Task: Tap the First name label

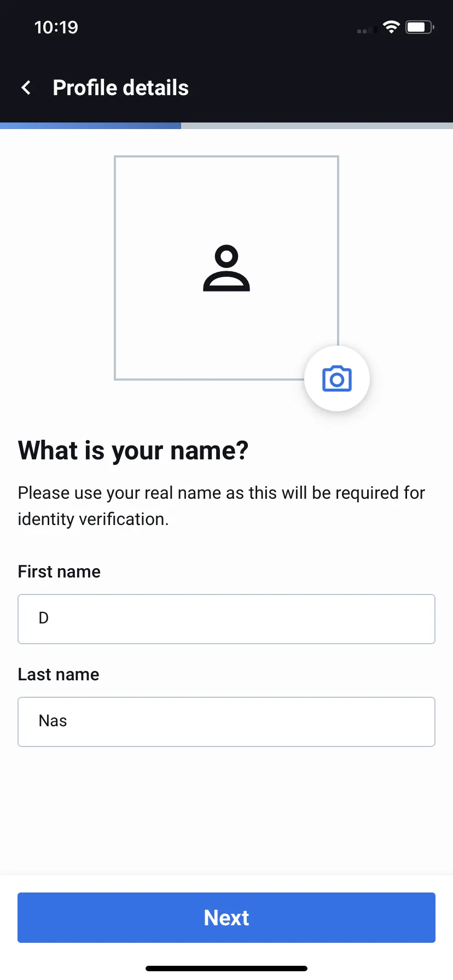Action: click(59, 571)
